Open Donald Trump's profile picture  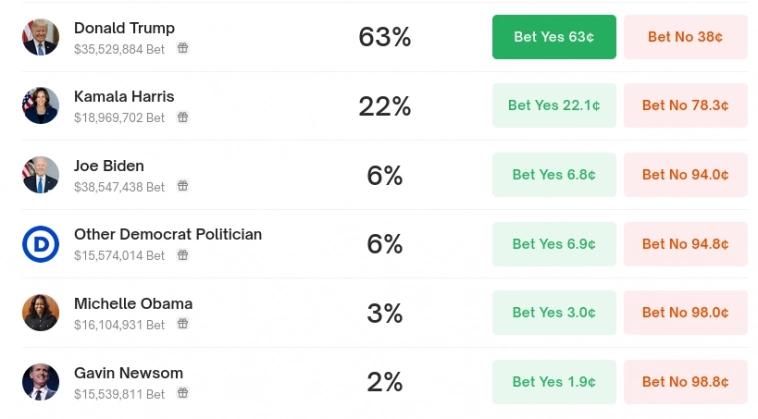41,37
